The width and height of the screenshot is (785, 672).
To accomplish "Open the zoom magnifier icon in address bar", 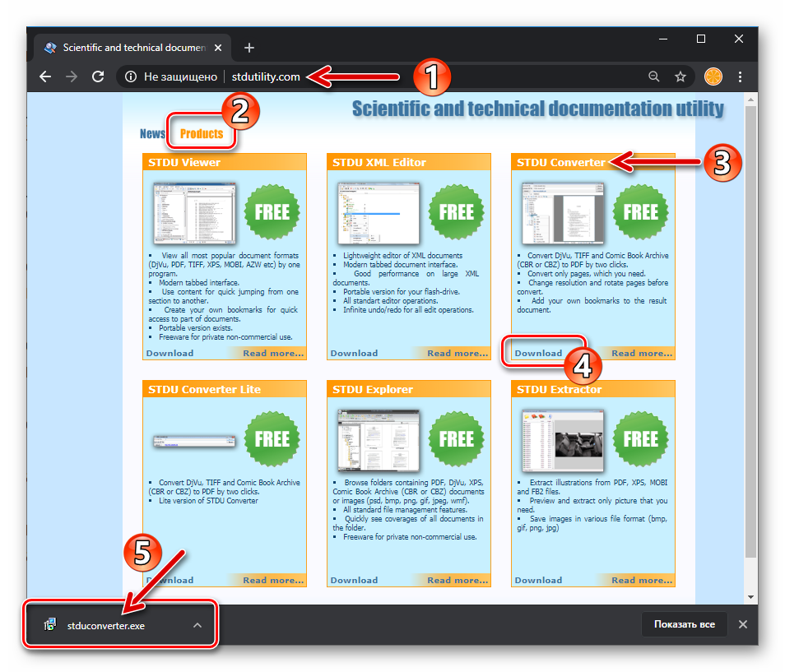I will (653, 76).
